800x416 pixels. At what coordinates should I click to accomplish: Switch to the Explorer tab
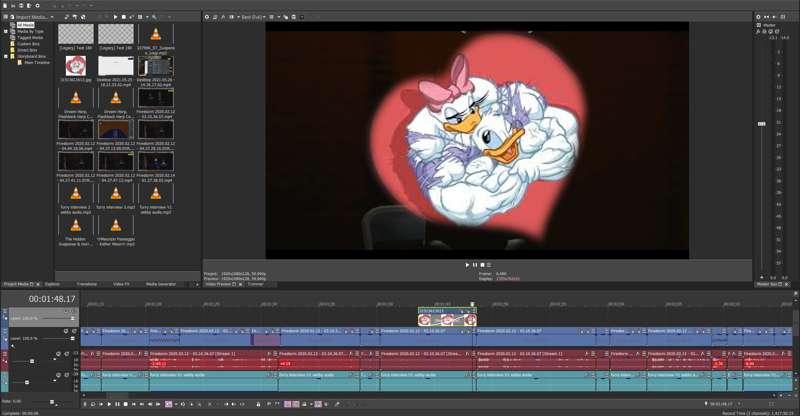pos(52,284)
